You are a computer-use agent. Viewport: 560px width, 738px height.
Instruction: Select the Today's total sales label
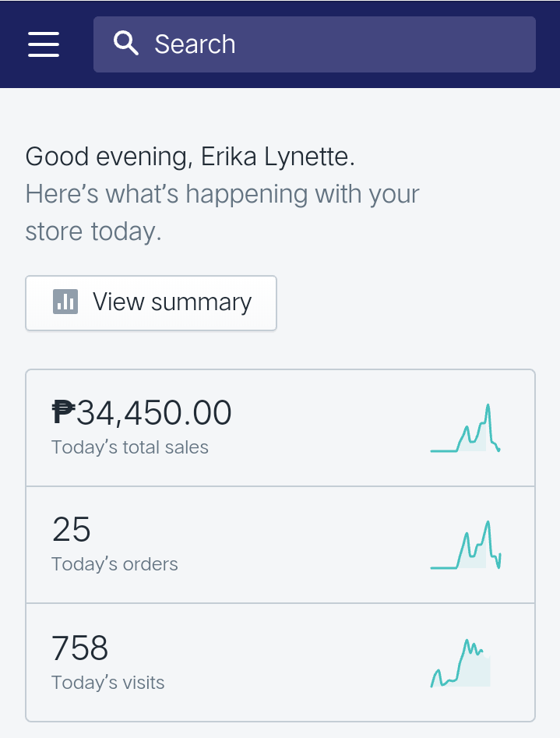coord(130,447)
